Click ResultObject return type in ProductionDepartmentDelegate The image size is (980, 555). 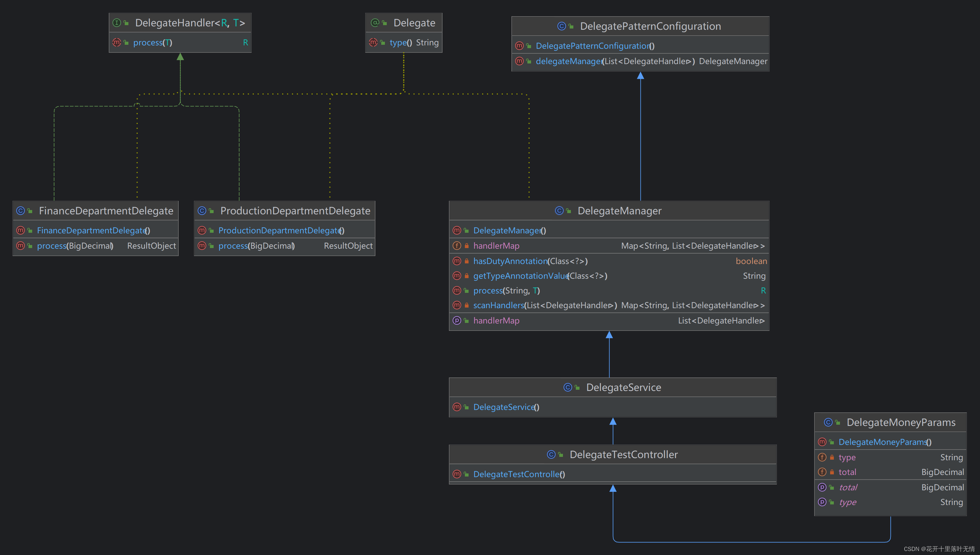coord(348,246)
